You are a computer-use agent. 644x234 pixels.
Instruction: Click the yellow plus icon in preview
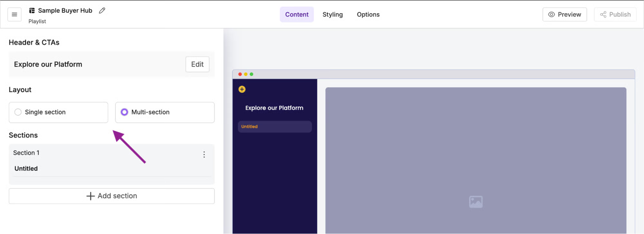click(x=242, y=89)
